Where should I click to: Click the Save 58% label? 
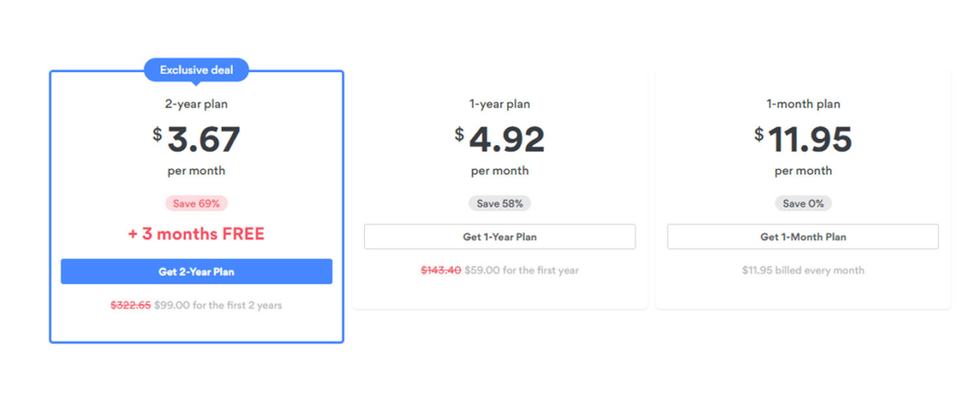point(500,203)
